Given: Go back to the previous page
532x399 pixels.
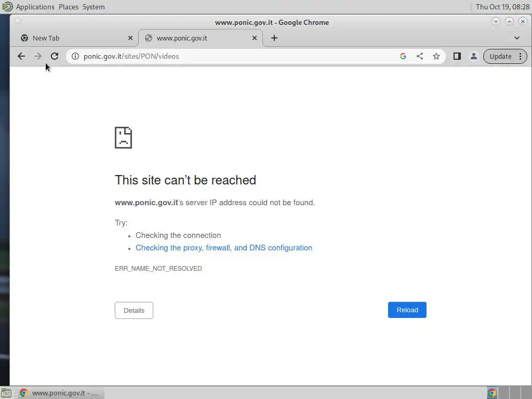Looking at the screenshot, I should coord(21,56).
